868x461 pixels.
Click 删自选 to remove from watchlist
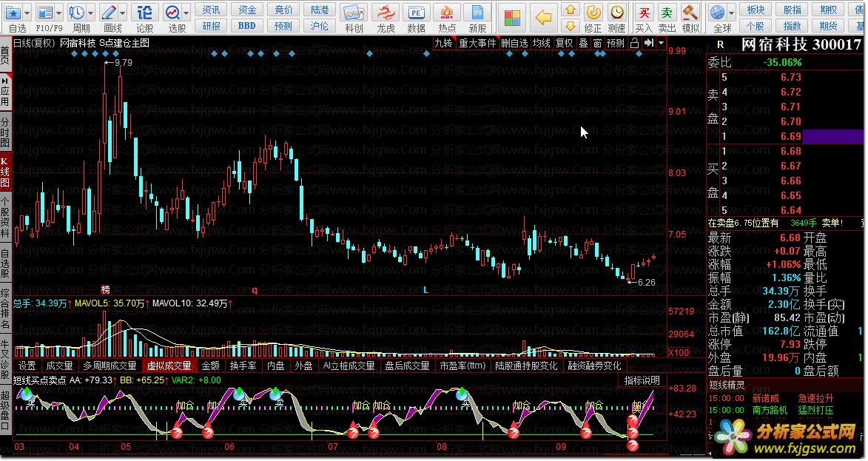click(514, 43)
